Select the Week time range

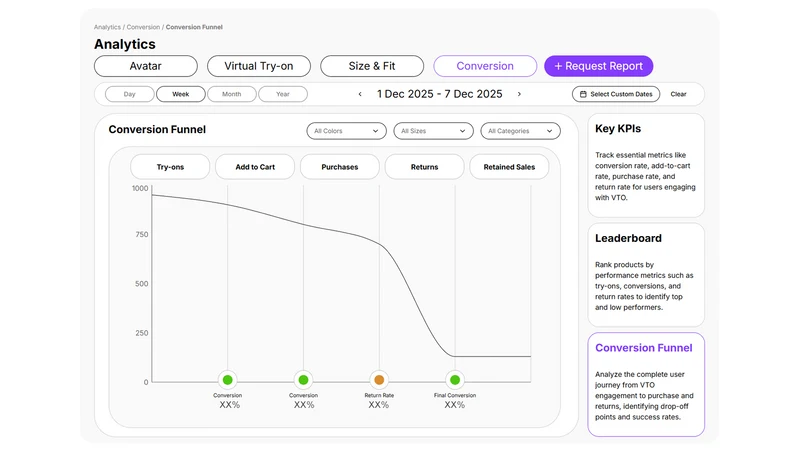coord(181,94)
